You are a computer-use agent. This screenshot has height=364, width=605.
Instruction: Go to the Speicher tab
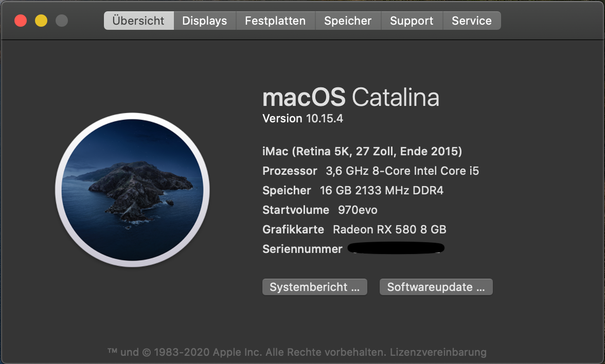coord(348,21)
